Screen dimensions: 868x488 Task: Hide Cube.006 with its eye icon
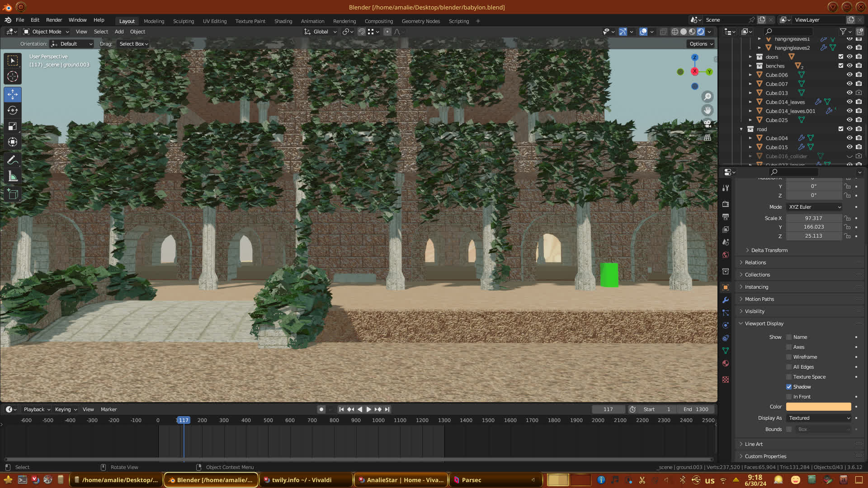(849, 75)
